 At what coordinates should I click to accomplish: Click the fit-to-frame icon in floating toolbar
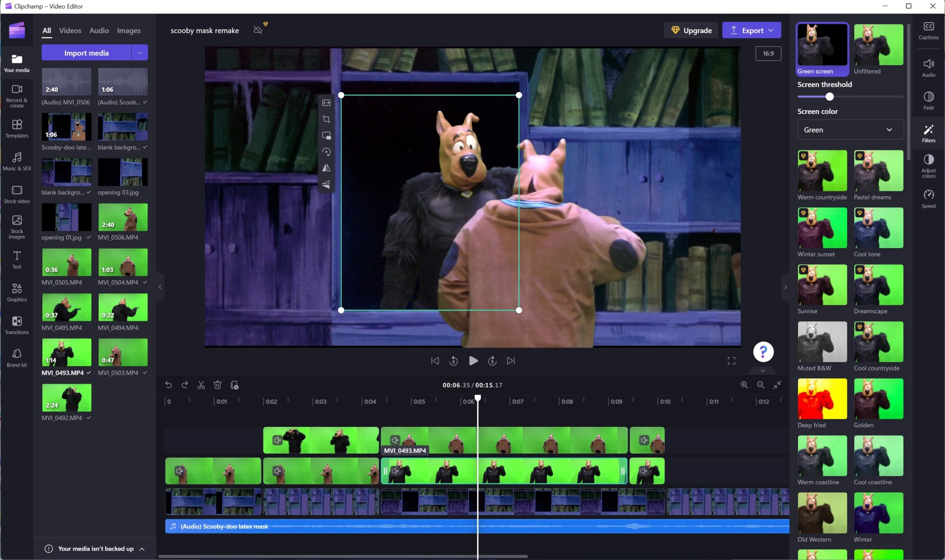pos(326,103)
